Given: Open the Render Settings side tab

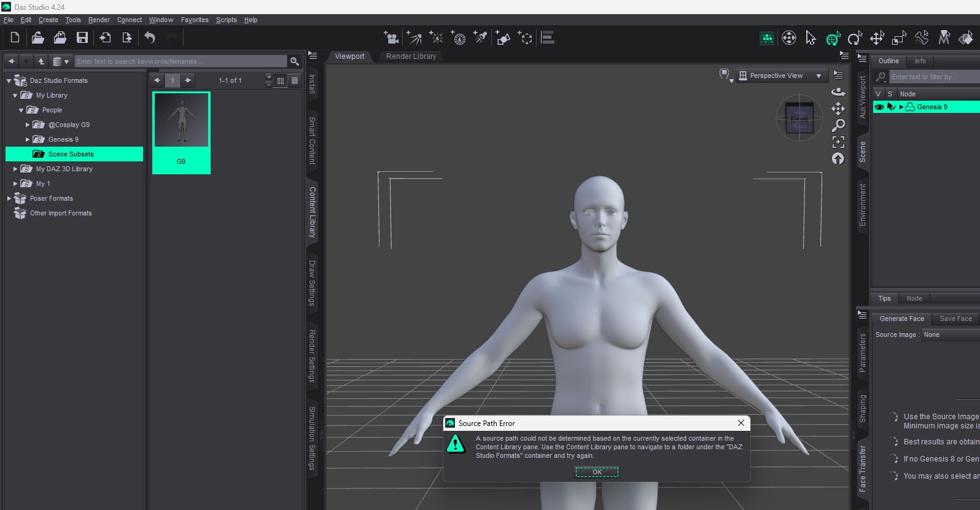Looking at the screenshot, I should click(x=312, y=356).
